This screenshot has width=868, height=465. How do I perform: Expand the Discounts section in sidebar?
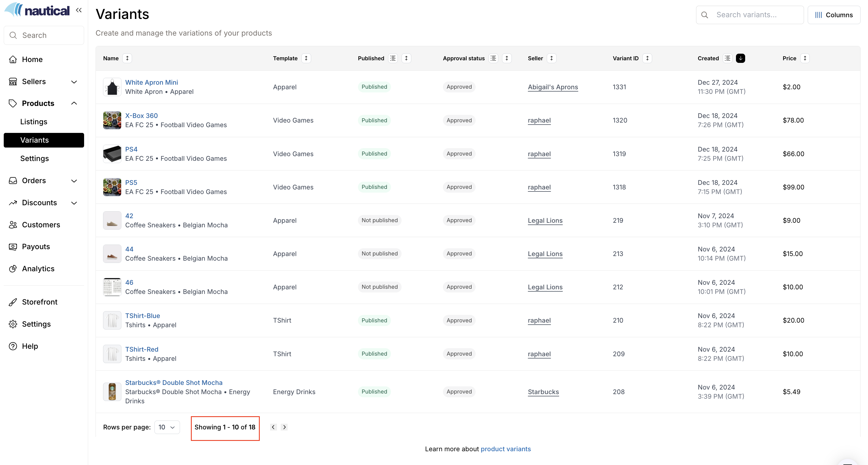click(x=74, y=203)
